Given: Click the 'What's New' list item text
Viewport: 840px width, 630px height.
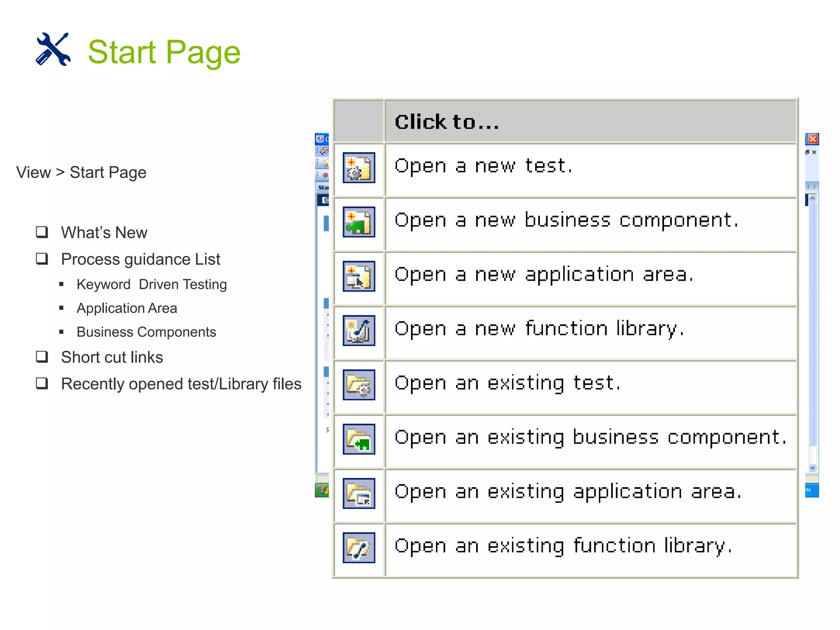Looking at the screenshot, I should tap(104, 233).
